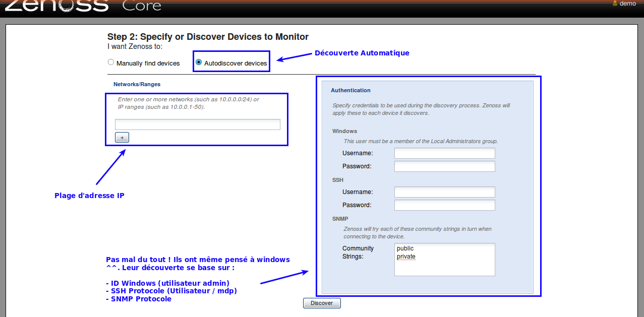Viewport: 644px width, 317px height.
Task: Click inside SNMP Community Strings text area
Action: (444, 268)
